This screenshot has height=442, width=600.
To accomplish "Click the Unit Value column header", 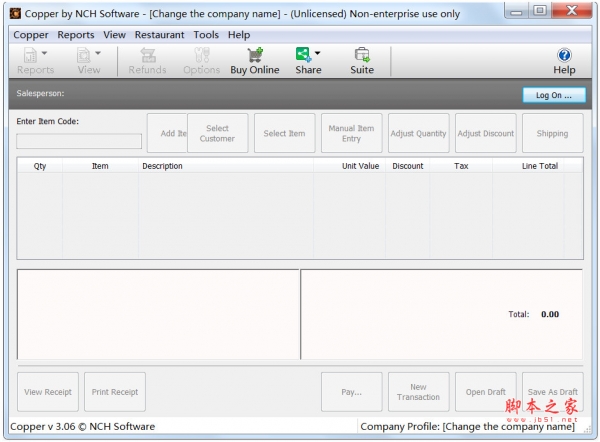I will tap(349, 166).
